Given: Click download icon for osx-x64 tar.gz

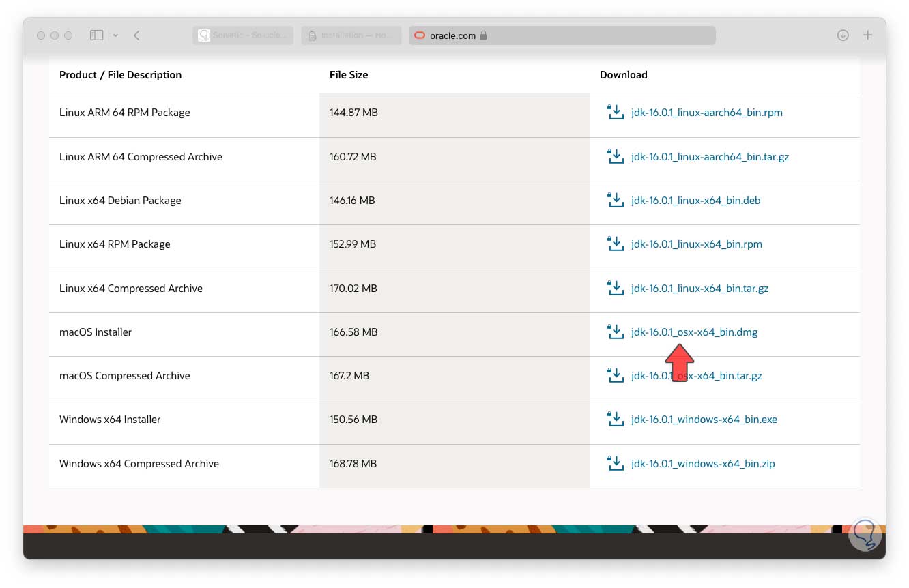Looking at the screenshot, I should (616, 375).
